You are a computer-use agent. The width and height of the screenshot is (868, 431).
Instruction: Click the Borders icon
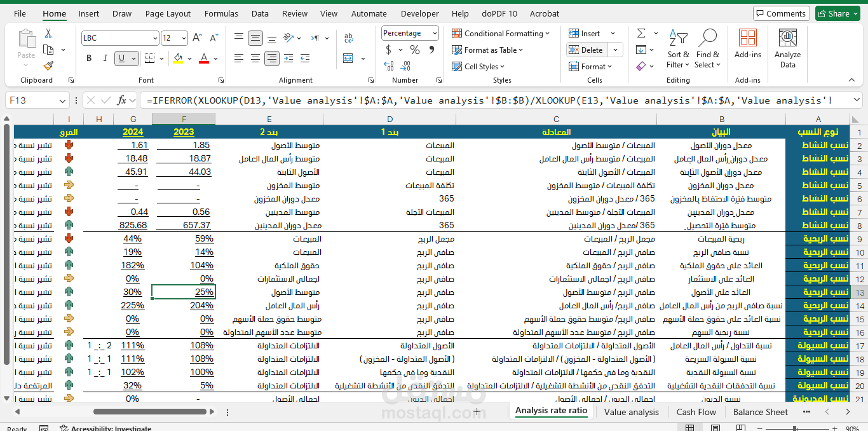coord(149,58)
